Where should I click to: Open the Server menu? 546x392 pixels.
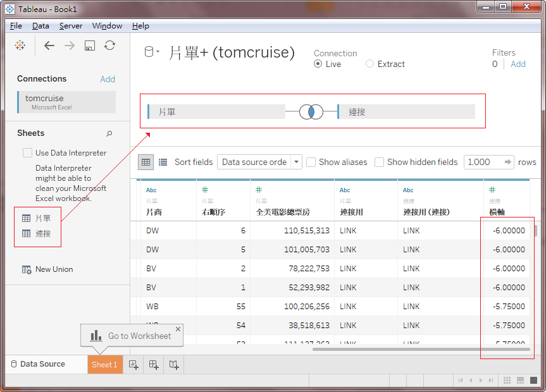(x=71, y=26)
